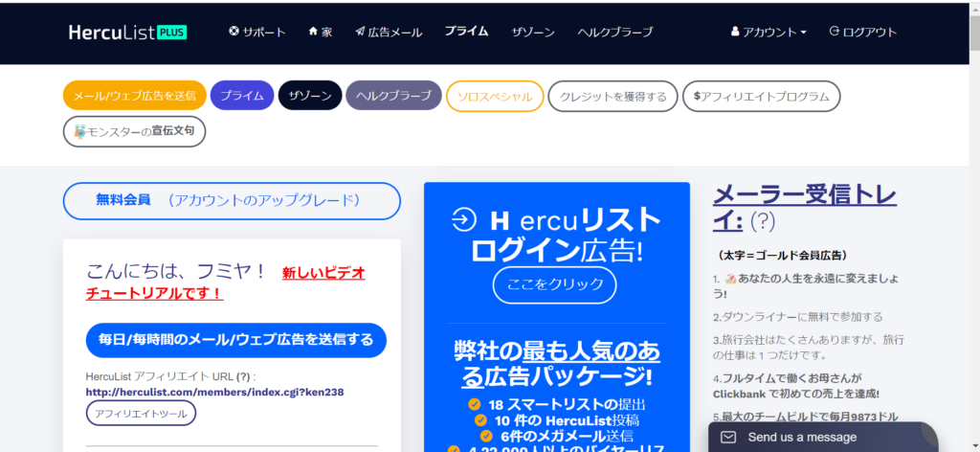980x452 pixels.
Task: Click the herculist.com affiliate URL text
Action: (x=214, y=393)
